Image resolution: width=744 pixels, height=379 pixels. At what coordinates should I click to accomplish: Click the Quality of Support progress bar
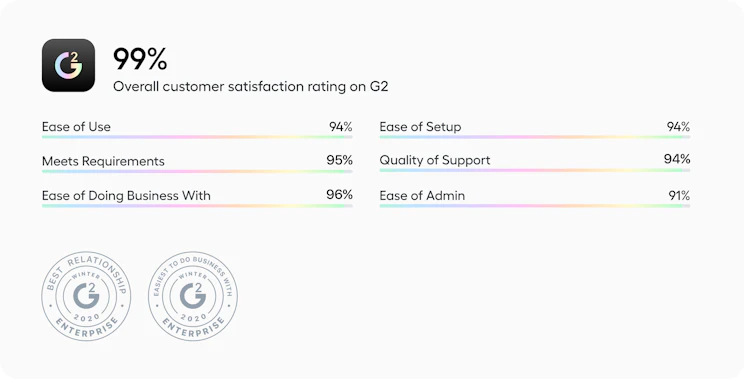coord(535,170)
